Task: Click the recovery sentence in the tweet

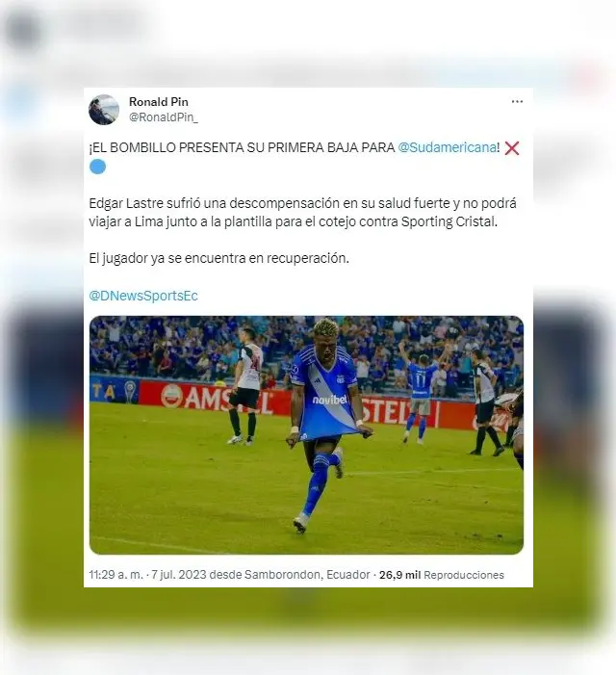Action: coord(218,258)
